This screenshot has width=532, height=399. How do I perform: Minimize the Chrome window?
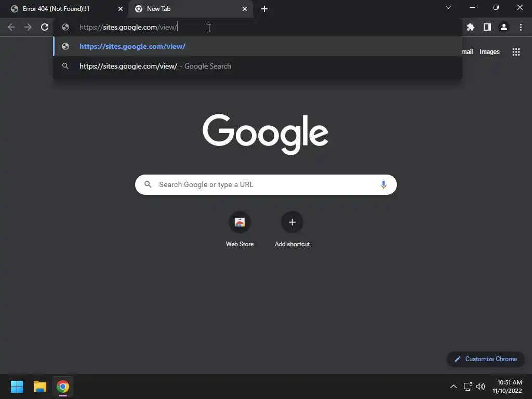click(x=472, y=7)
